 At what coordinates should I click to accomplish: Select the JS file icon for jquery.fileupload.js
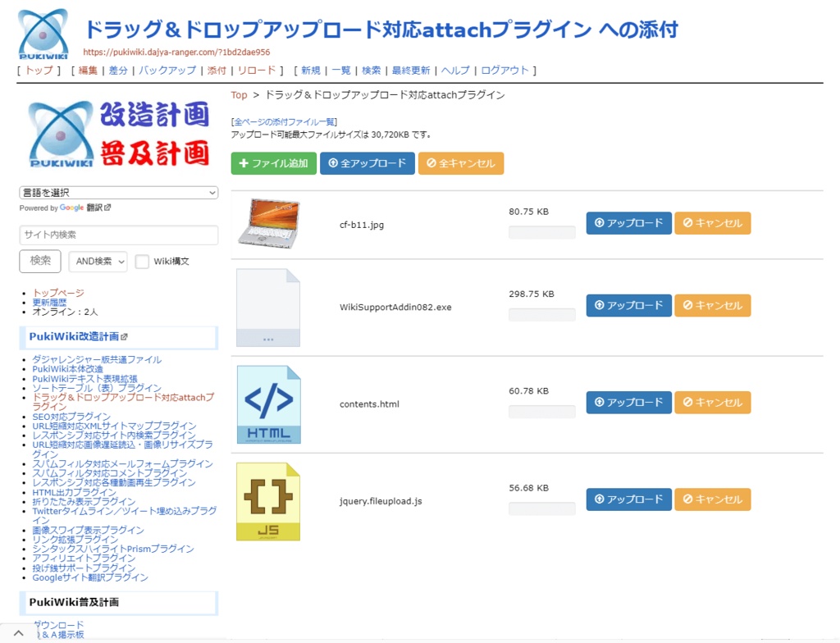(x=268, y=499)
